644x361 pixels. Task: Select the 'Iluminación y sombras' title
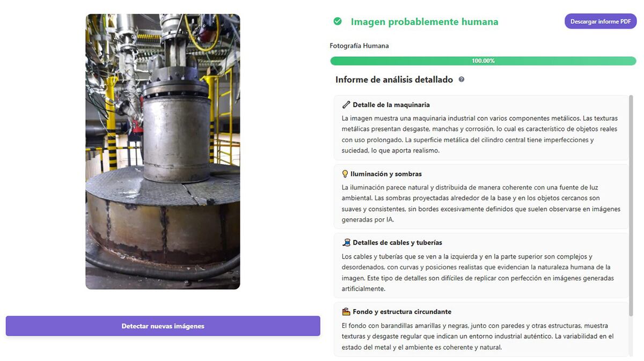coord(386,174)
